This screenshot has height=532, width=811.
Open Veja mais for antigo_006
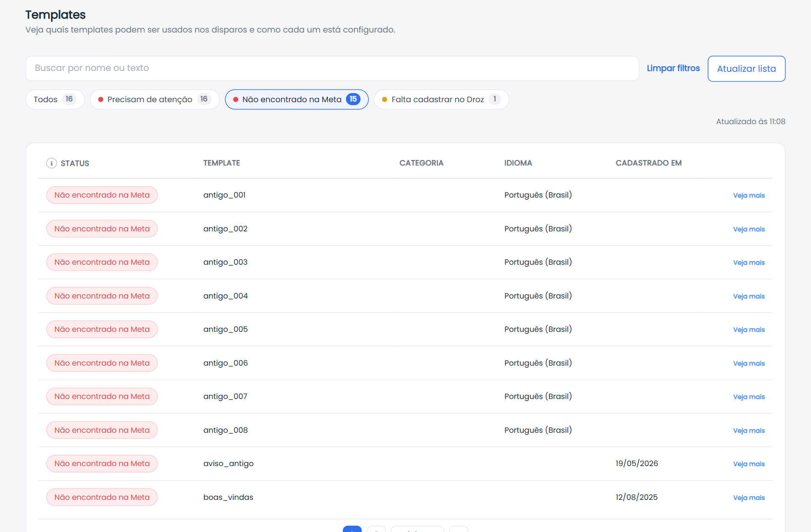749,364
